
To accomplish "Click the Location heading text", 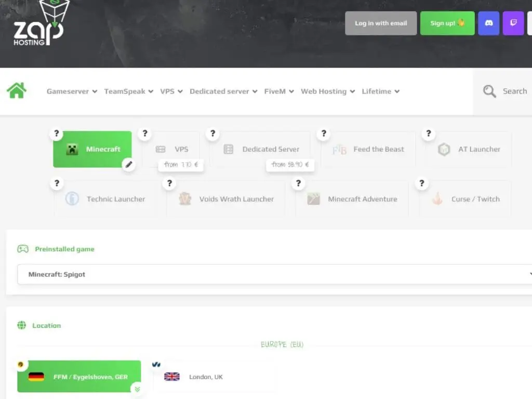I will click(46, 325).
